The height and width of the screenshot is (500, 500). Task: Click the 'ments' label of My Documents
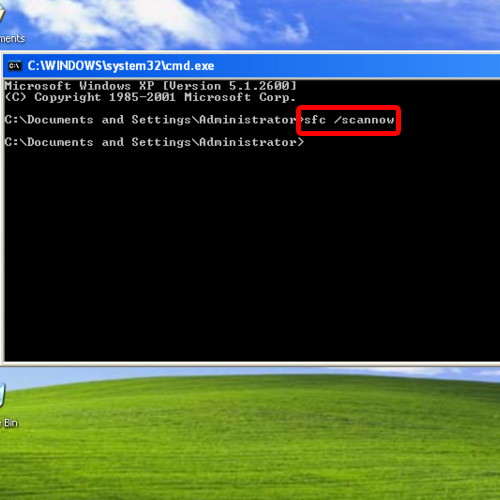pos(12,39)
